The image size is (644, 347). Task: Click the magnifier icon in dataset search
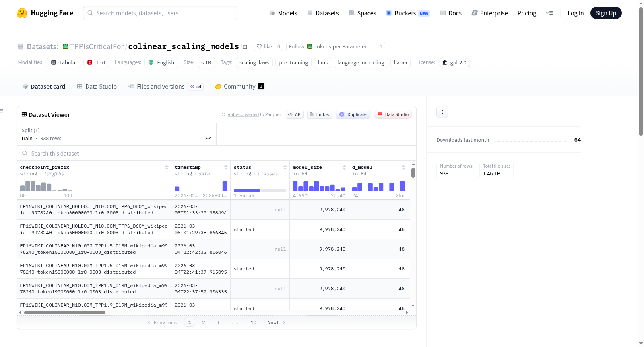(25, 153)
